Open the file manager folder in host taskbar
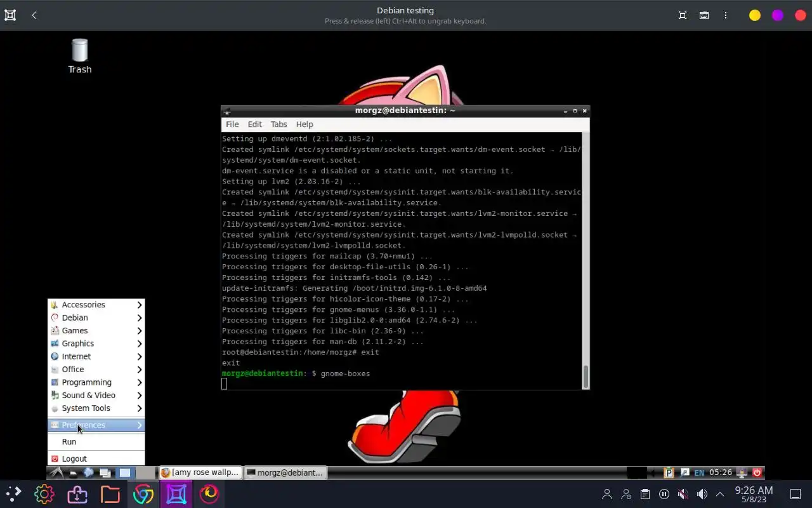 click(x=110, y=493)
